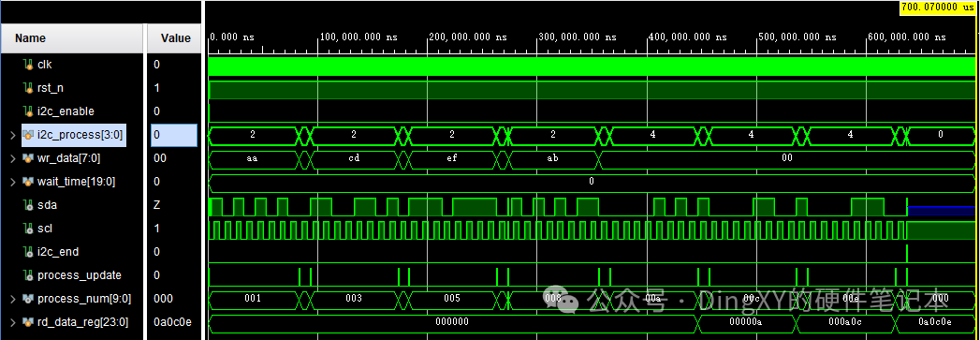Click the rst_n signal icon
This screenshot has height=340, width=980.
click(28, 88)
